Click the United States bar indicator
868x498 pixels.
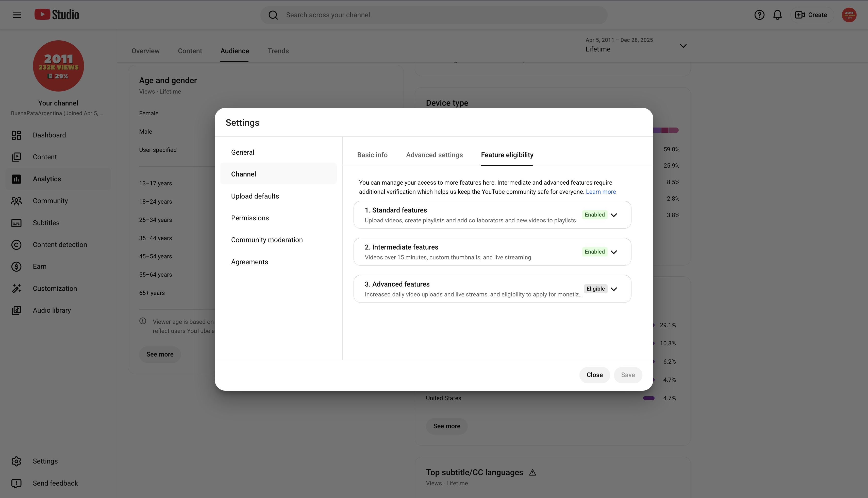point(649,398)
